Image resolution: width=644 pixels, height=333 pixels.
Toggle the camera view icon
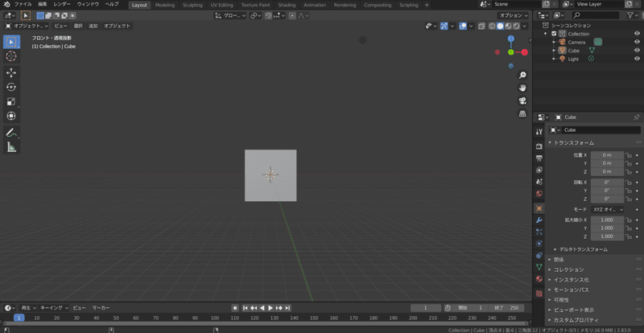tap(522, 101)
